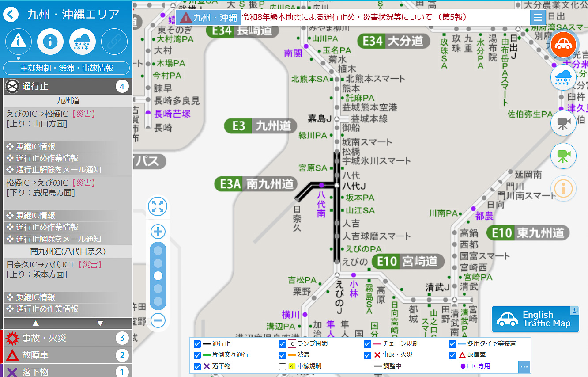This screenshot has height=377, width=588.
Task: Open the 令和8年熊本地震 notice headline
Action: click(354, 18)
